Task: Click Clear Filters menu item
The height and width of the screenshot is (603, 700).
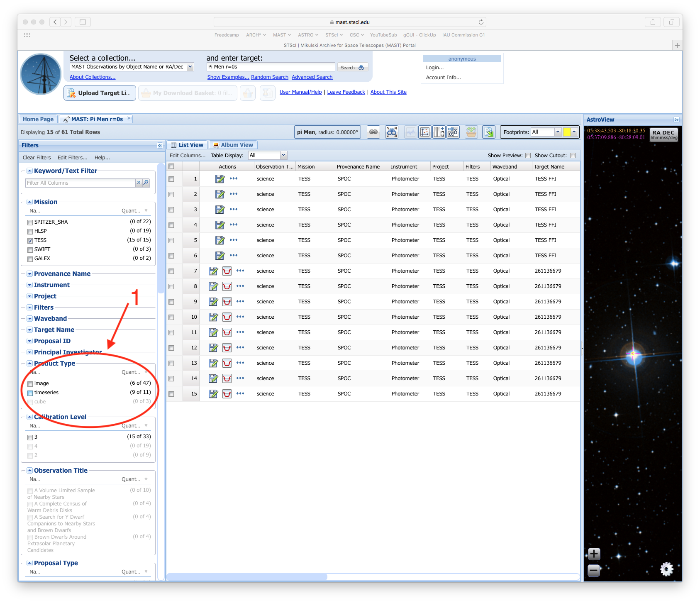Action: click(x=37, y=158)
